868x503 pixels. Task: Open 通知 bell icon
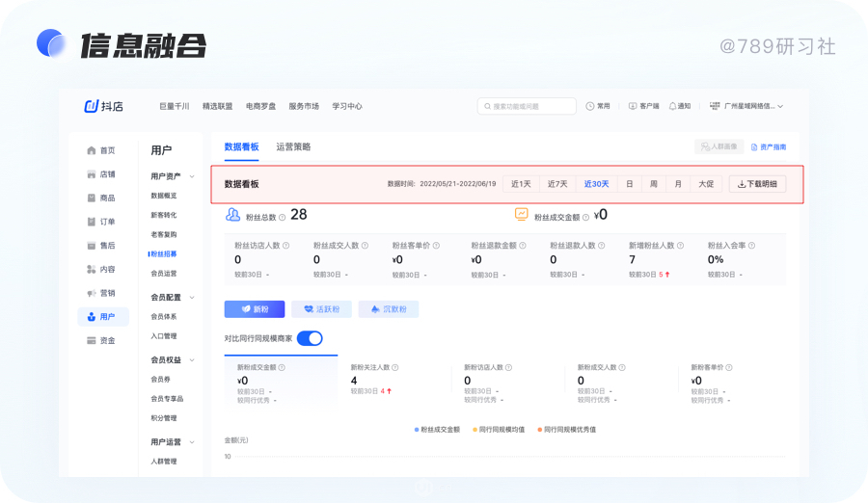[672, 106]
